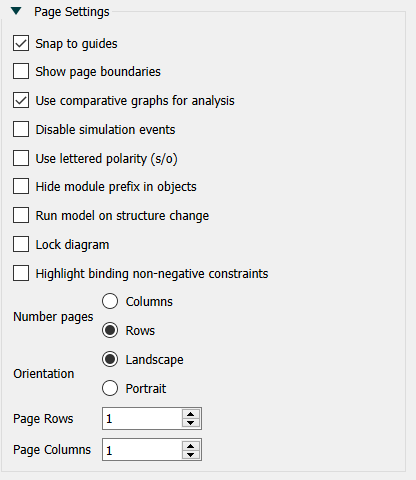
Task: Choose Landscape orientation
Action: click(110, 359)
